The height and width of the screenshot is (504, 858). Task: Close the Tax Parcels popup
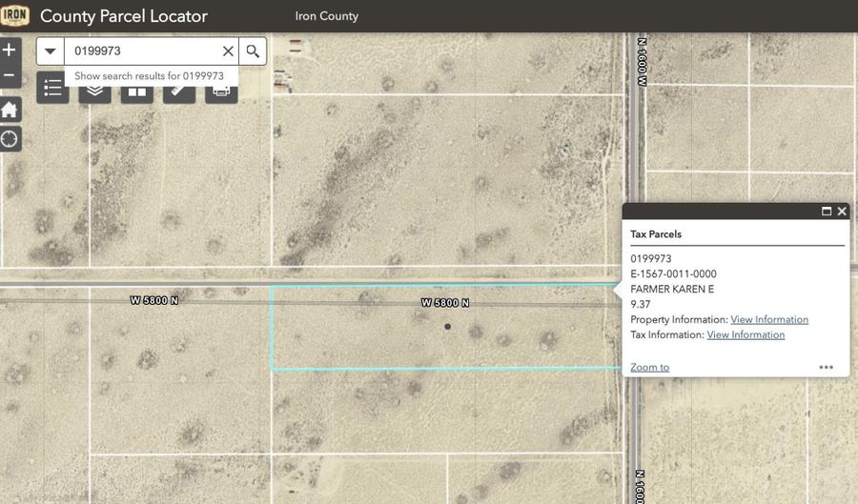(x=842, y=212)
